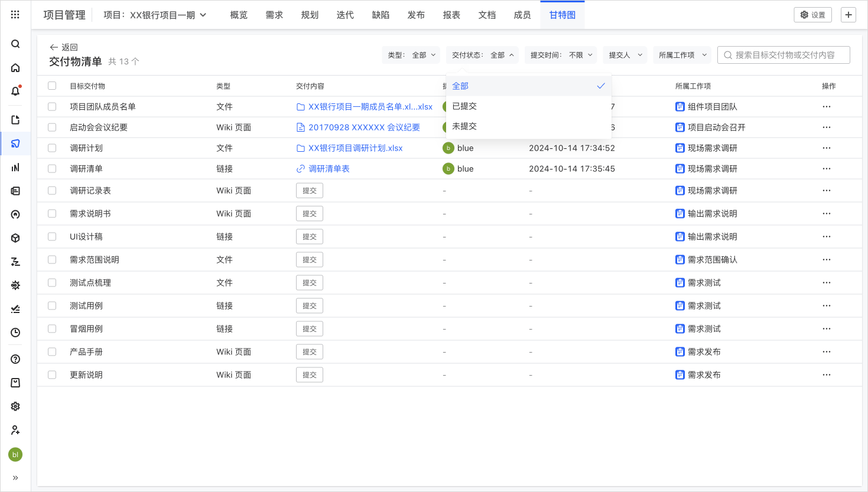Switch to the 需求 tab
This screenshot has height=492, width=868.
pyautogui.click(x=274, y=15)
